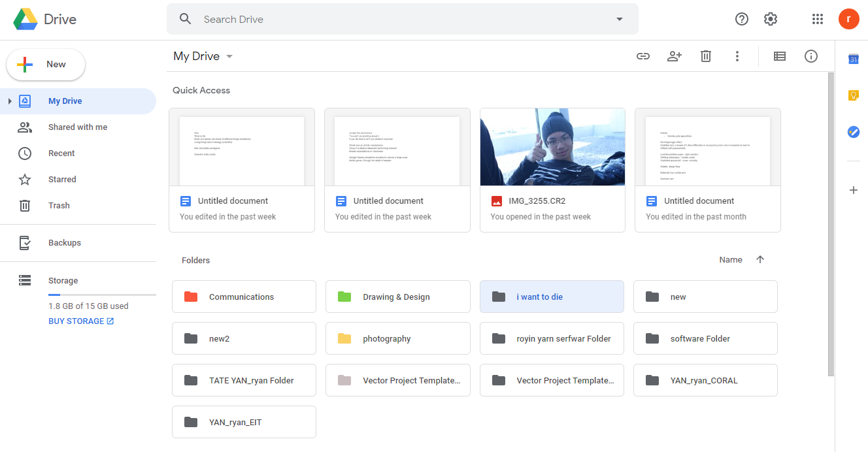Reverse sort direction arrow next to Name
This screenshot has height=452, width=868.
(x=760, y=259)
